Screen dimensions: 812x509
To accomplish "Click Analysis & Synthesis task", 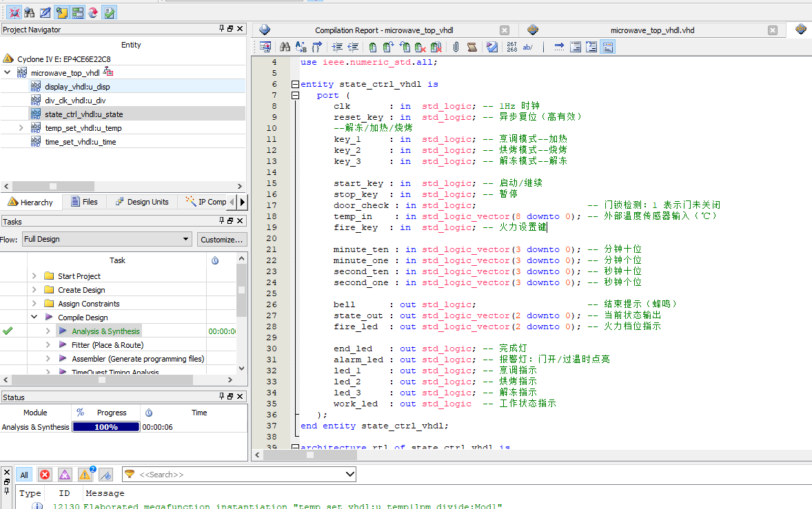I will [x=105, y=331].
